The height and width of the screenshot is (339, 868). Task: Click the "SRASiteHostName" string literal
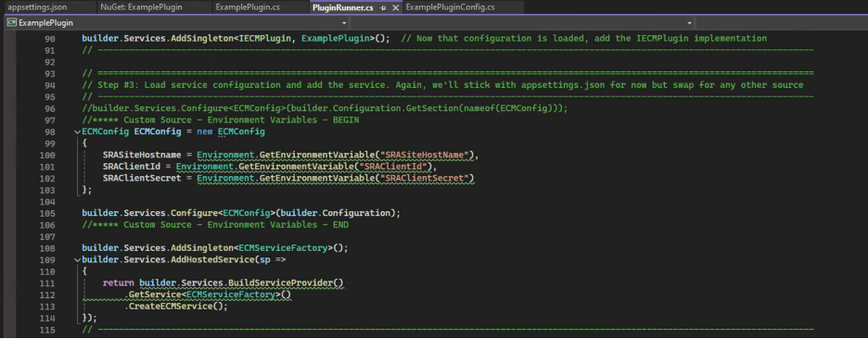426,155
